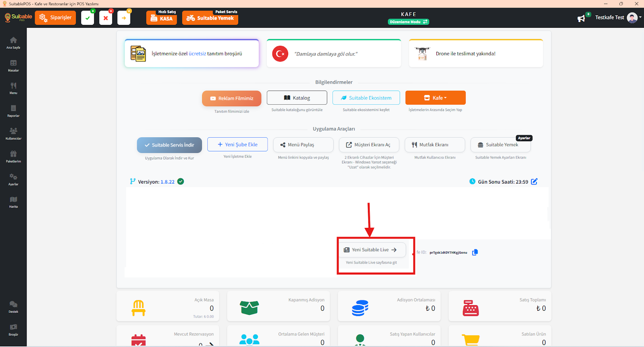The width and height of the screenshot is (644, 347).
Task: Open Ayarlar in the sidebar
Action: pyautogui.click(x=13, y=180)
